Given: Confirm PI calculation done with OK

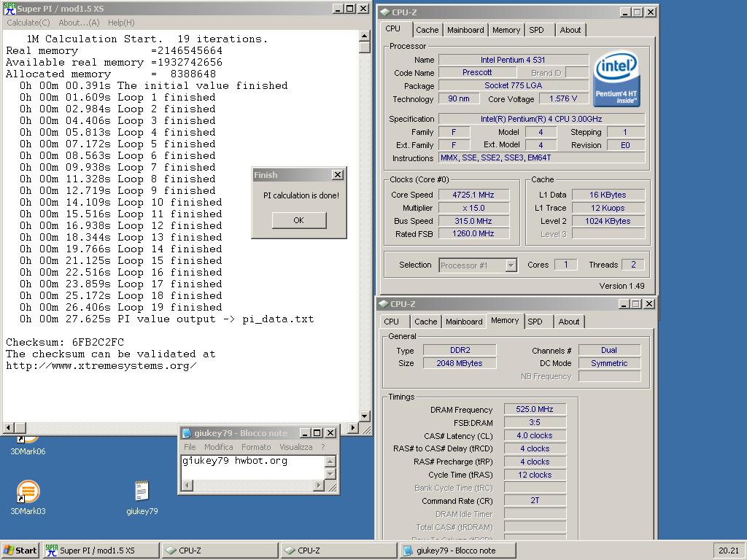Looking at the screenshot, I should pos(298,220).
